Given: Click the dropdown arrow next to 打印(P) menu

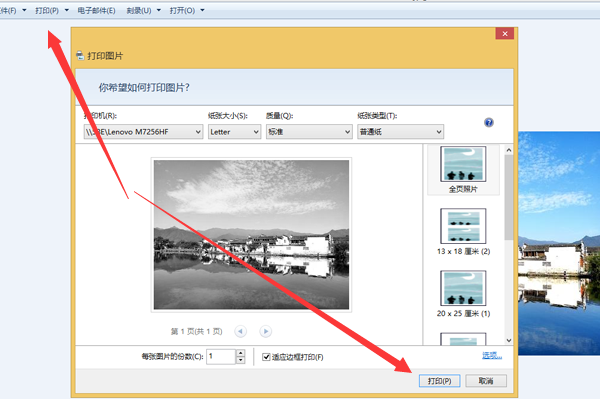Looking at the screenshot, I should [x=67, y=10].
